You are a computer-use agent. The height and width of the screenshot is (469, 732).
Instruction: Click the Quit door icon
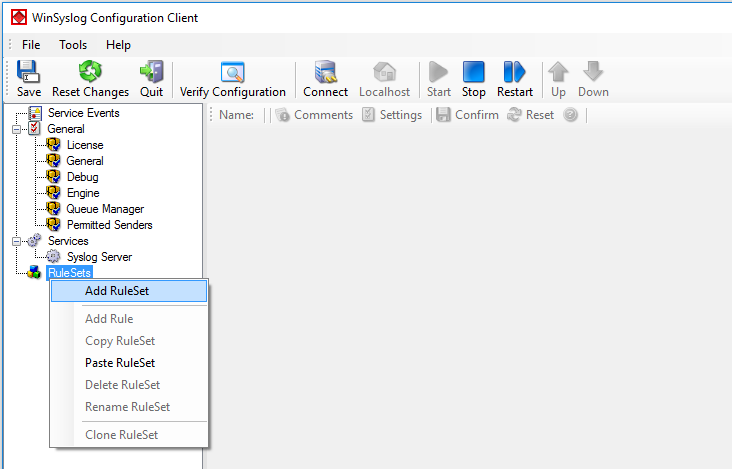151,71
